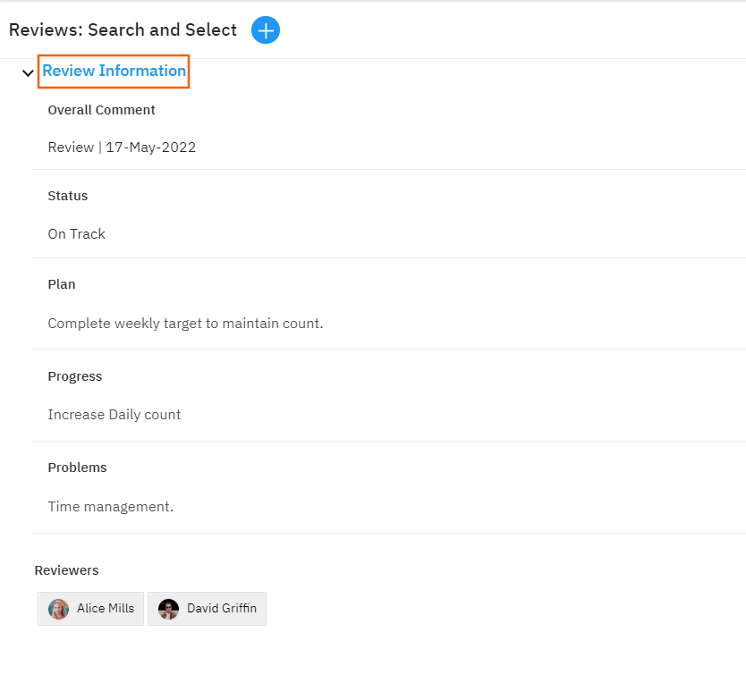The image size is (746, 700).
Task: Click the Problems field label
Action: point(77,468)
